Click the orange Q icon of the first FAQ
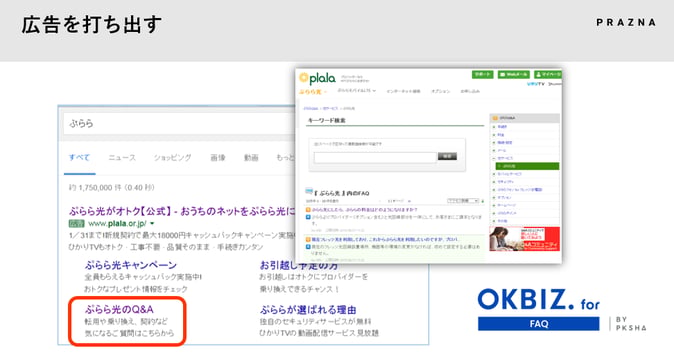674x364 pixels. [x=308, y=210]
